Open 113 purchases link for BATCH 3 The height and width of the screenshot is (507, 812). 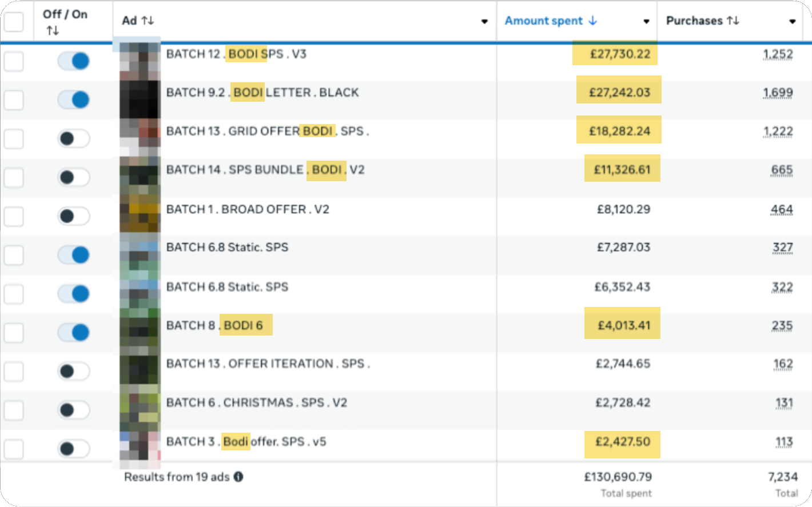coord(784,442)
